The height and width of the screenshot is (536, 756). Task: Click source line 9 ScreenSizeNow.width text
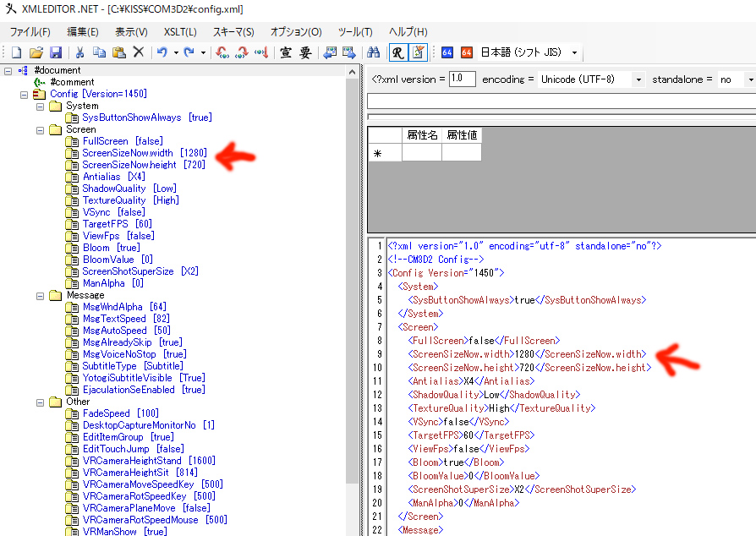pyautogui.click(x=527, y=354)
